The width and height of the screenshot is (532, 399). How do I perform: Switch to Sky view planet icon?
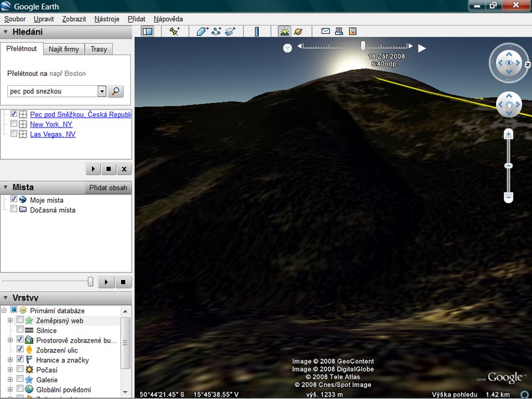tap(298, 31)
